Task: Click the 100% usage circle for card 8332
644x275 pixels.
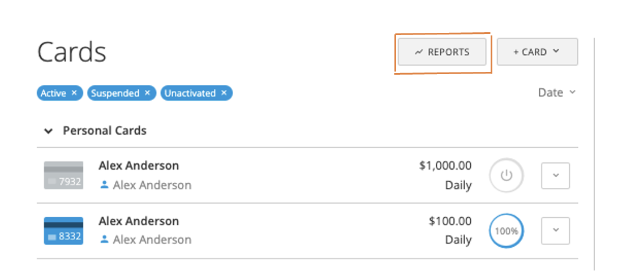Action: [x=506, y=231]
